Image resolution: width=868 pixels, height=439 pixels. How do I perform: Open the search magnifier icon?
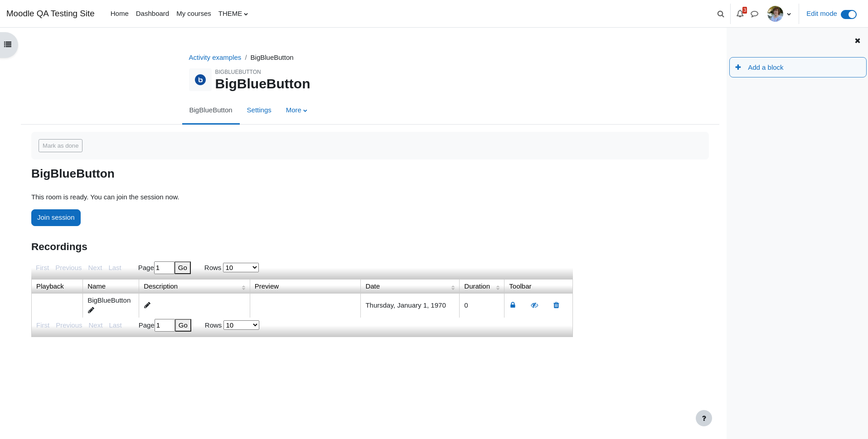pos(721,14)
